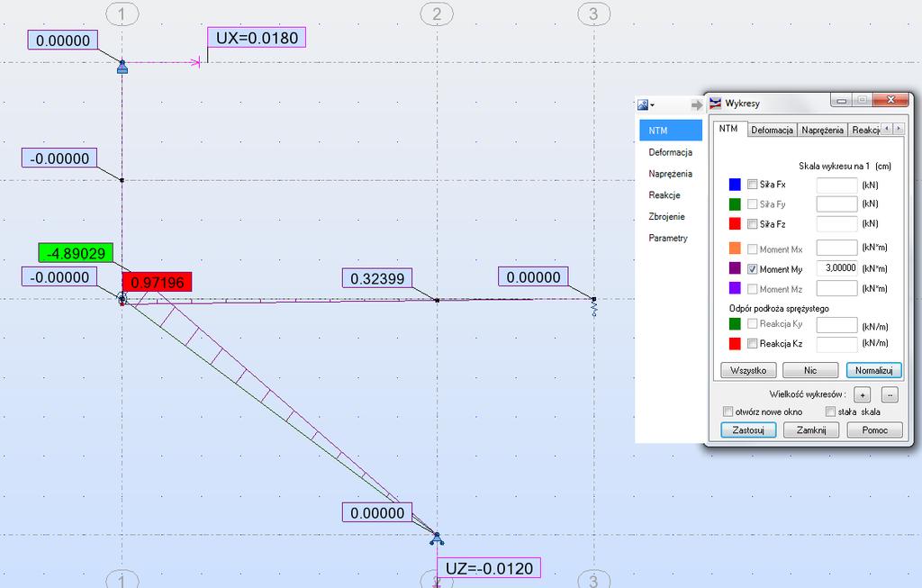Switch to the Naprężenia tab
This screenshot has height=588, width=922.
[822, 130]
